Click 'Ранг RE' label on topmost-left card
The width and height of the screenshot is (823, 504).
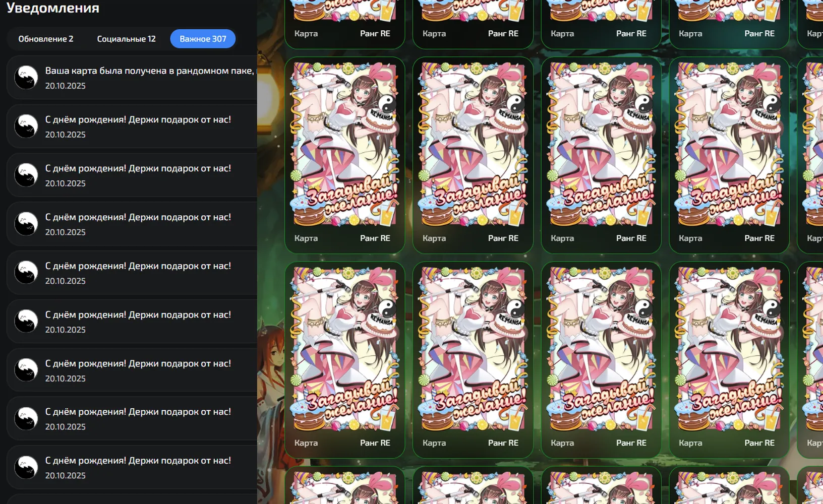tap(375, 34)
